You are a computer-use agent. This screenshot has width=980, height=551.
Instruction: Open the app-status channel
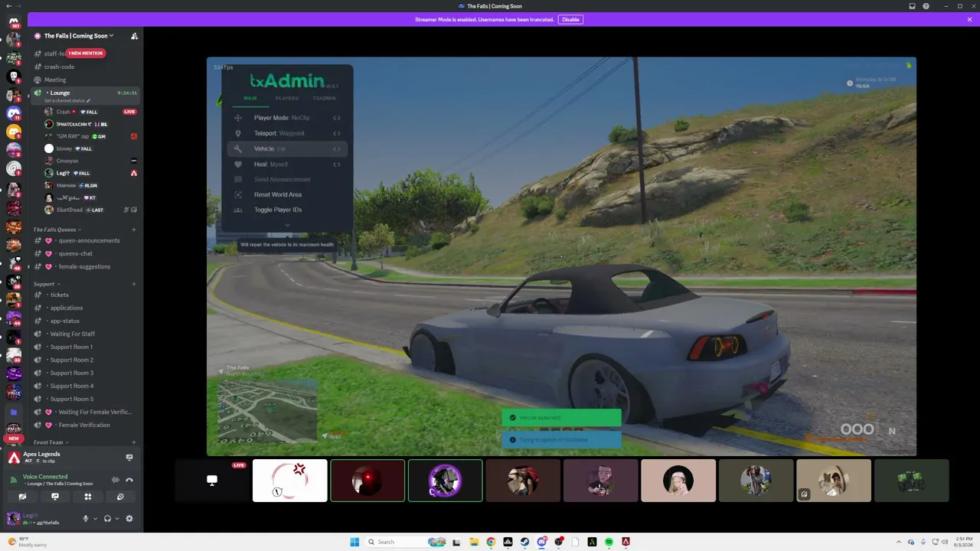pos(84,321)
